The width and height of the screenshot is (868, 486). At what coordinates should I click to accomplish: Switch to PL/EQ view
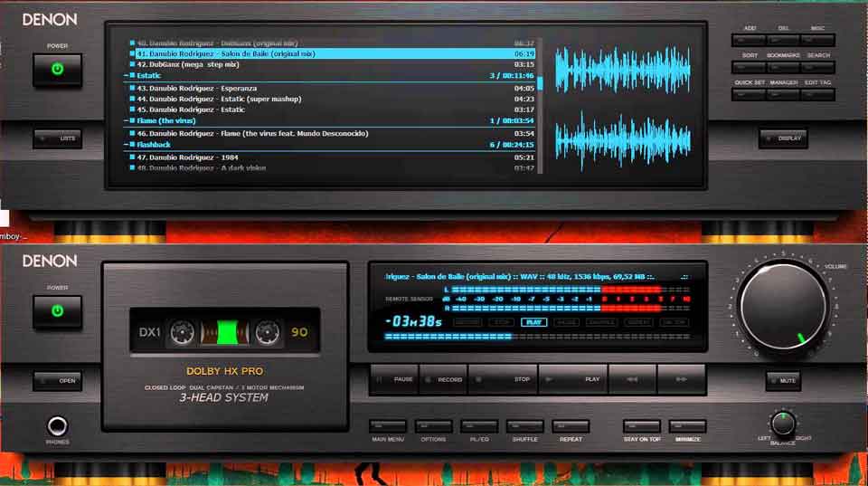(479, 426)
